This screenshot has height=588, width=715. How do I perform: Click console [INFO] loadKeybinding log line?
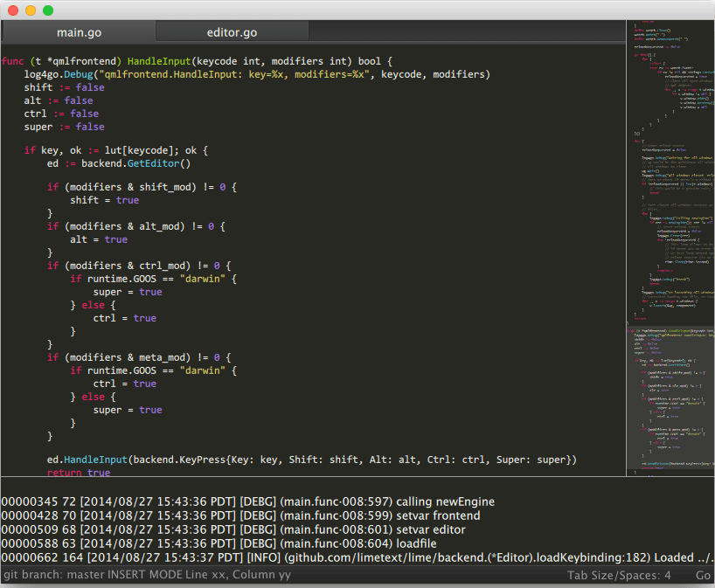[357, 557]
